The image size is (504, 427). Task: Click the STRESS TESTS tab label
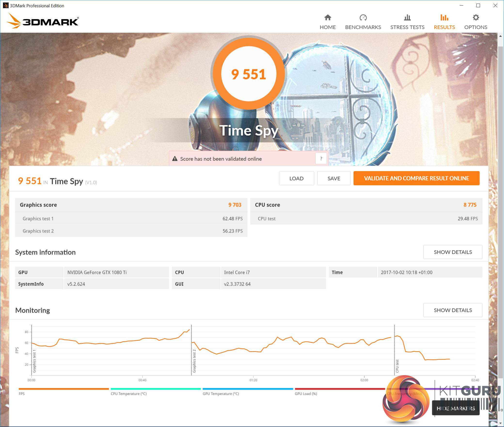point(407,27)
